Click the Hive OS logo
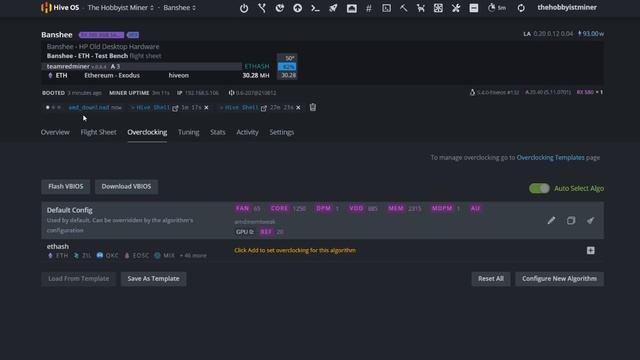 pyautogui.click(x=60, y=7)
